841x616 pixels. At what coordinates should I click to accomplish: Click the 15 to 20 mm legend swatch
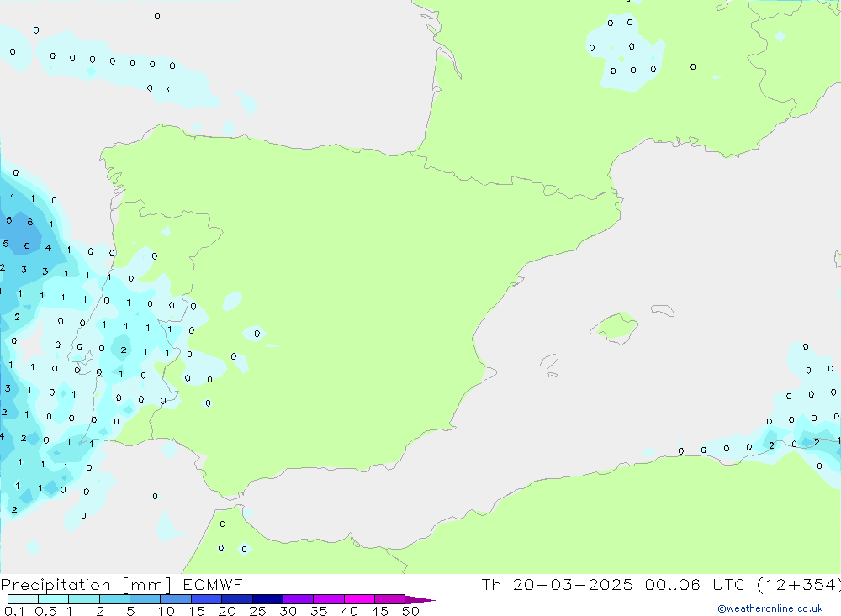click(x=207, y=599)
